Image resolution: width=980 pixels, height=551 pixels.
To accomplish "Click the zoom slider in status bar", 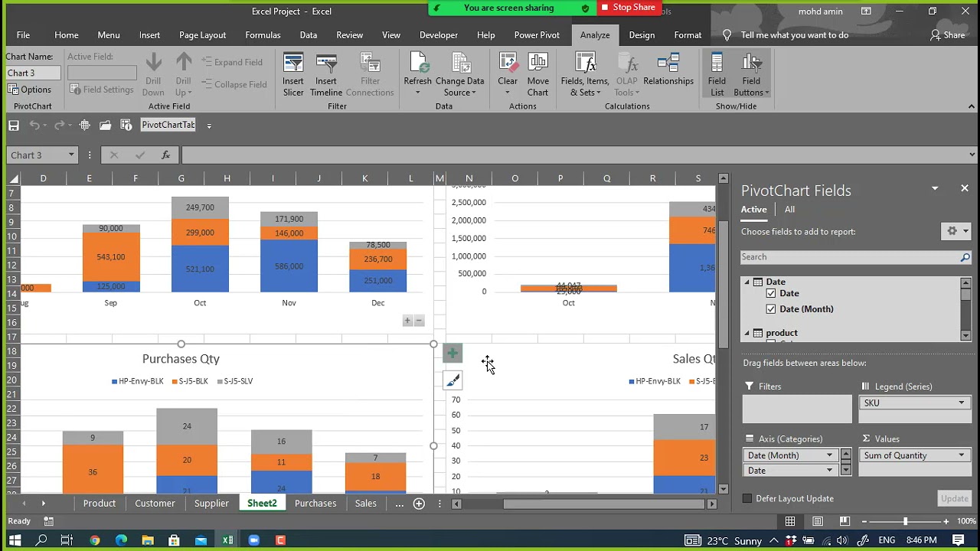I will click(x=905, y=521).
